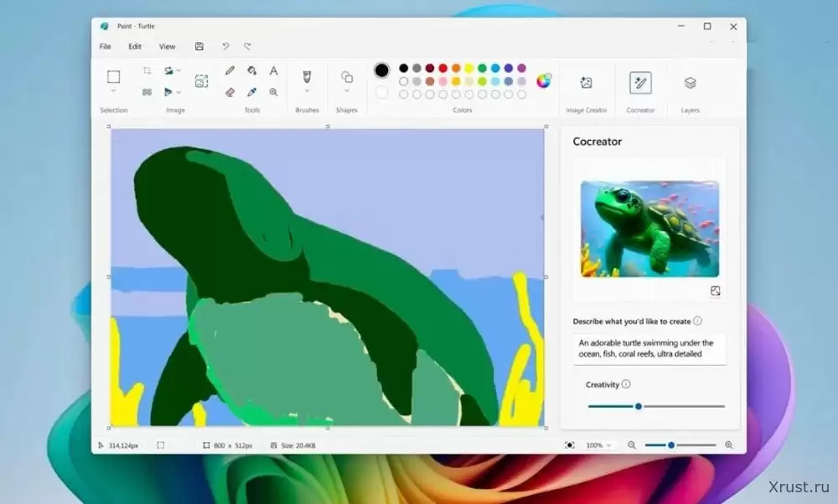Expand the Selection dropdown arrow

pos(113,91)
